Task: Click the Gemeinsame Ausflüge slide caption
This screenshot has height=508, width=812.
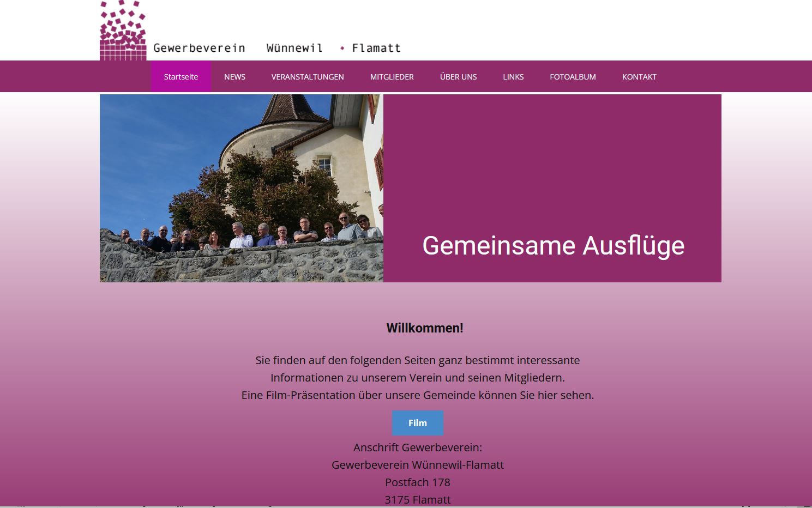Action: click(x=554, y=245)
